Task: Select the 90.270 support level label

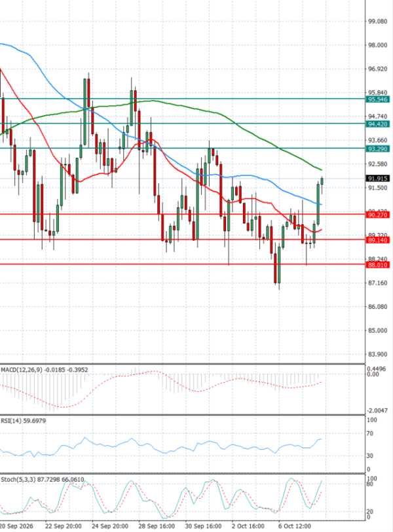Action: (x=377, y=215)
